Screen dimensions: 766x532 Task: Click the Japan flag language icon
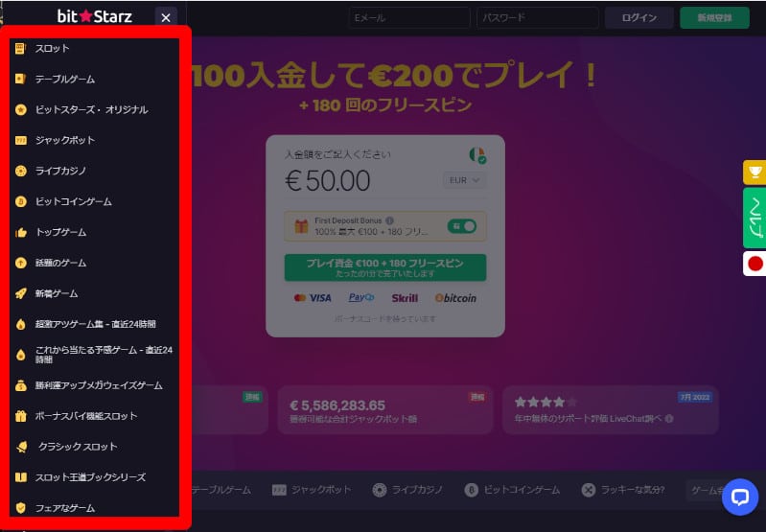pyautogui.click(x=754, y=264)
